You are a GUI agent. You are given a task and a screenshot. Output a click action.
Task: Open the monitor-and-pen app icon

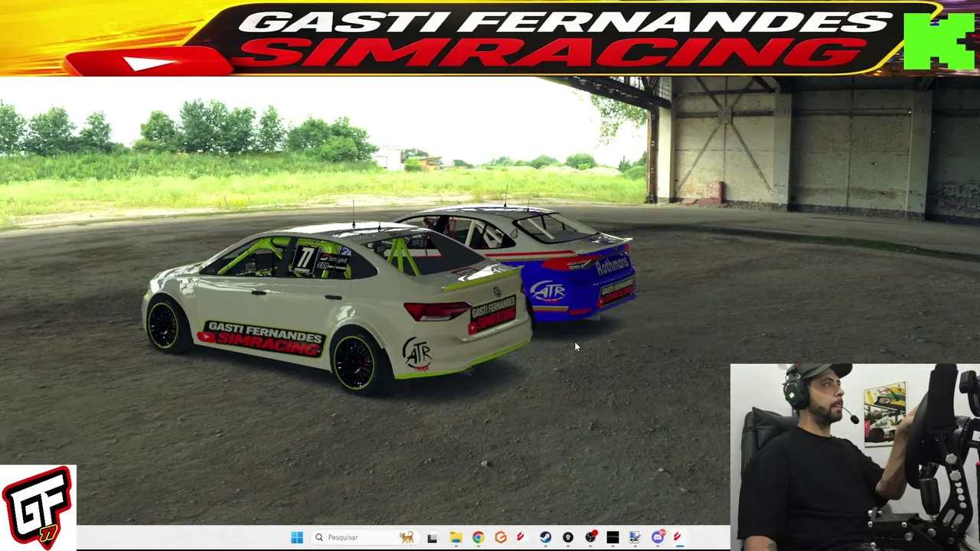coord(635,537)
